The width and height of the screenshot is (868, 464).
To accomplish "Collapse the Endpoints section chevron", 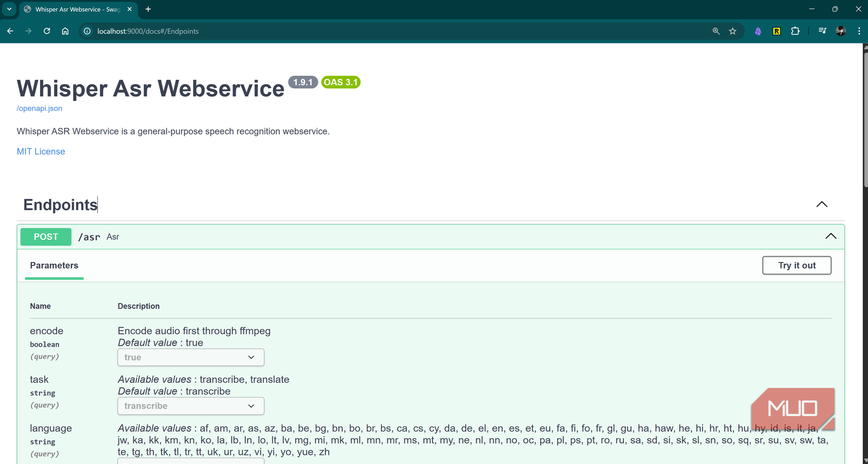I will tap(822, 204).
